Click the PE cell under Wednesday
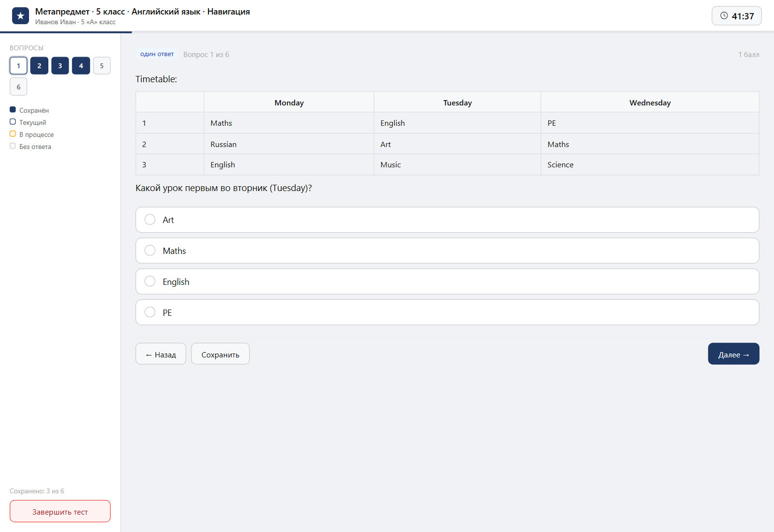 click(x=650, y=123)
